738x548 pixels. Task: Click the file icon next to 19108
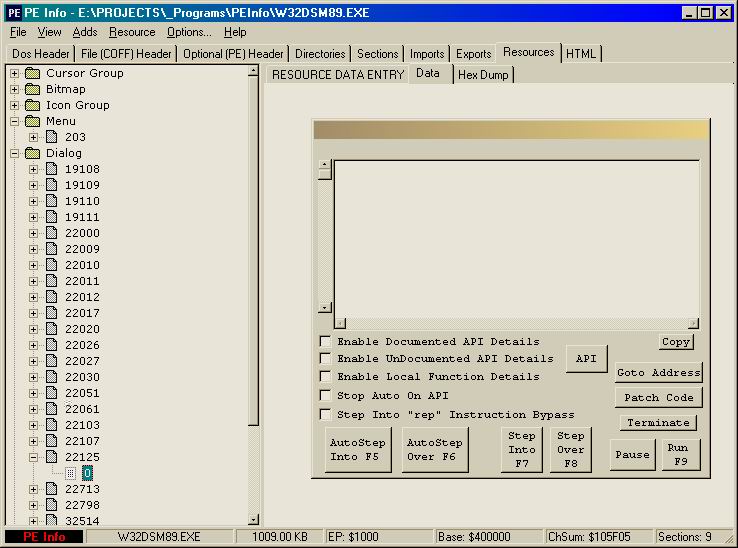pos(52,169)
